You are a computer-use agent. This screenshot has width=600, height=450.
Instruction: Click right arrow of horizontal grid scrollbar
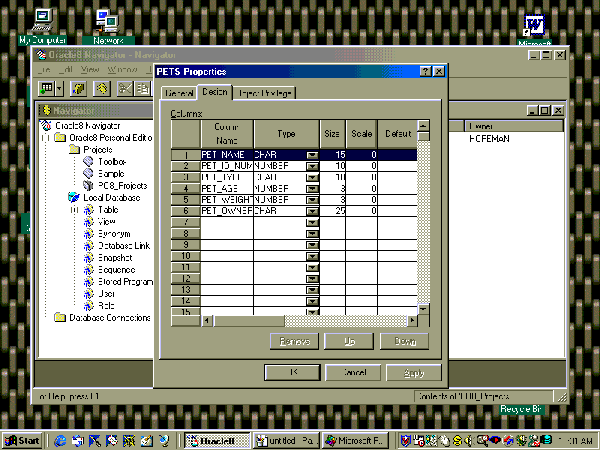(412, 321)
